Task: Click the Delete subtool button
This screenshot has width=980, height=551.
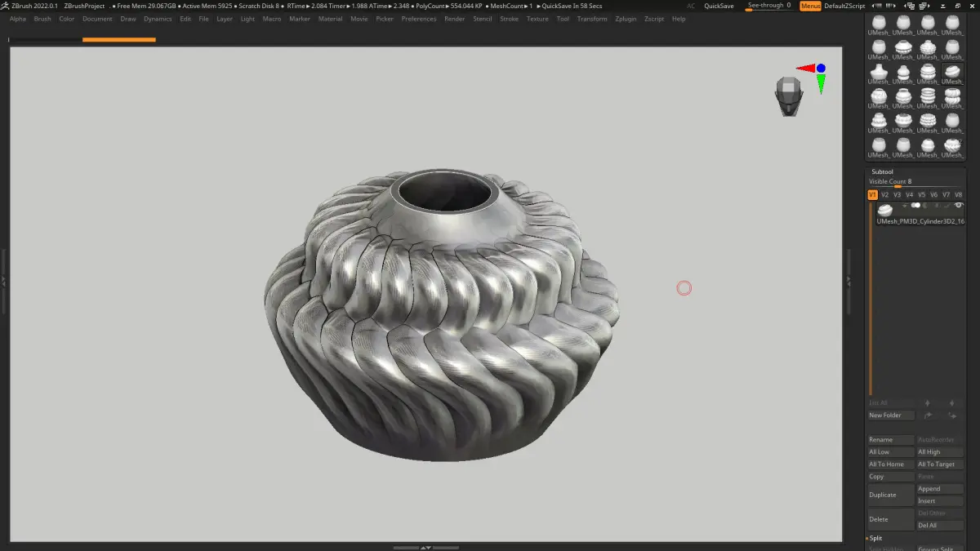Action: (x=891, y=519)
